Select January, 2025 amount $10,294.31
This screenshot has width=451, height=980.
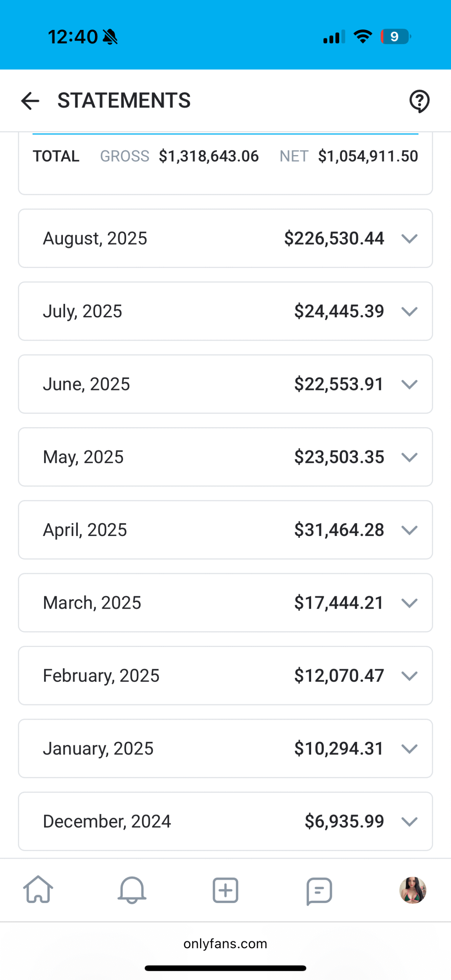(x=339, y=748)
